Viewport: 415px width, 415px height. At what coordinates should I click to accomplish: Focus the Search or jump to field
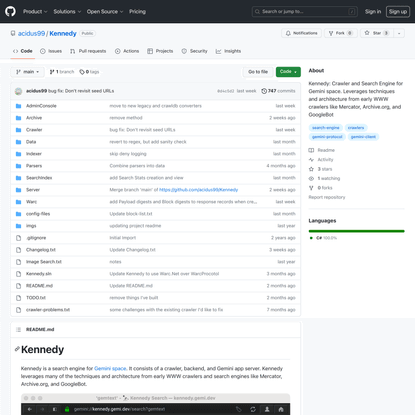305,12
